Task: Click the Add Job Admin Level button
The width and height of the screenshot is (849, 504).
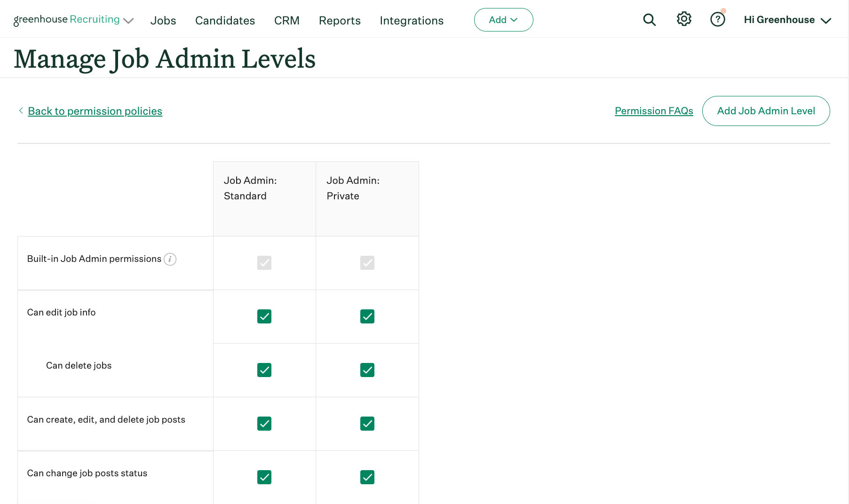Action: point(766,111)
